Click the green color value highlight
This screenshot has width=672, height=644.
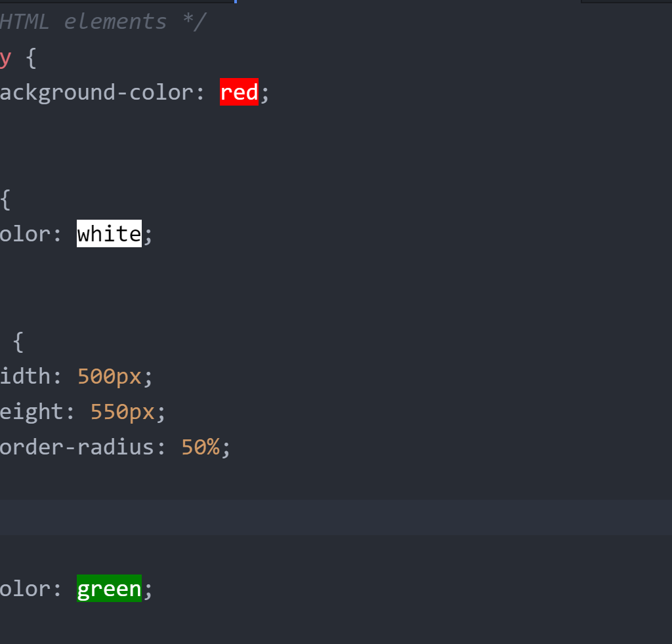109,588
